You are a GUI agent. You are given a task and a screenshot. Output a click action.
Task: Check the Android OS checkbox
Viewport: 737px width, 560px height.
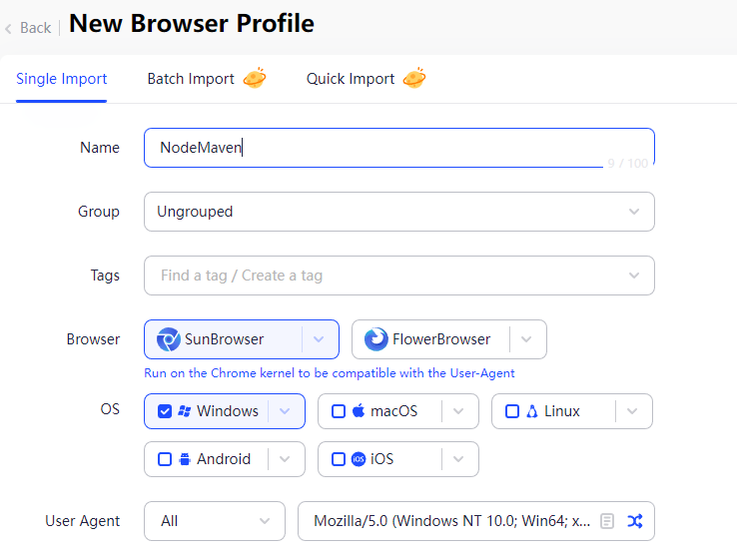click(165, 459)
